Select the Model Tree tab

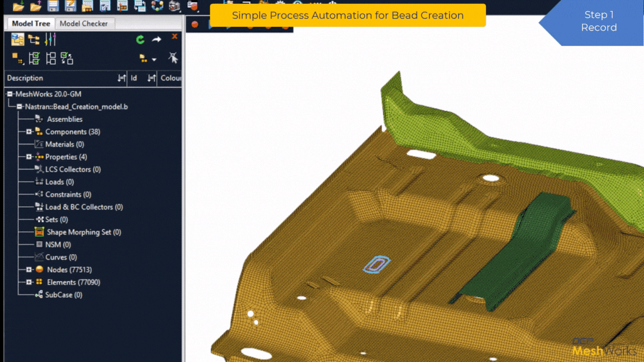click(31, 23)
